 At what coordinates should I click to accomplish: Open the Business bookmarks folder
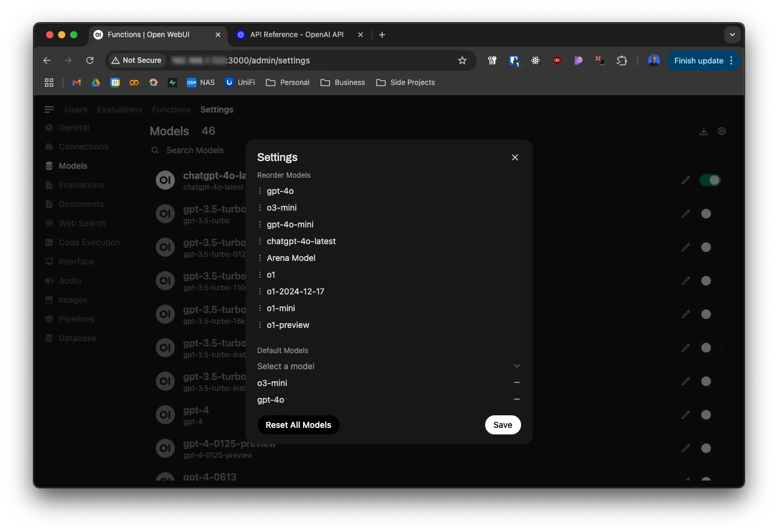343,83
